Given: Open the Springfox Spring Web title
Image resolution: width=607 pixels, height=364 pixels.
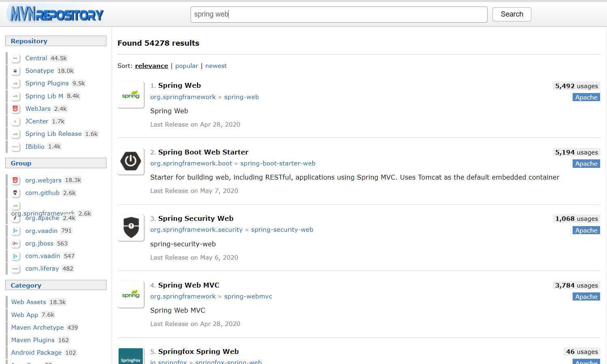Looking at the screenshot, I should tap(198, 351).
